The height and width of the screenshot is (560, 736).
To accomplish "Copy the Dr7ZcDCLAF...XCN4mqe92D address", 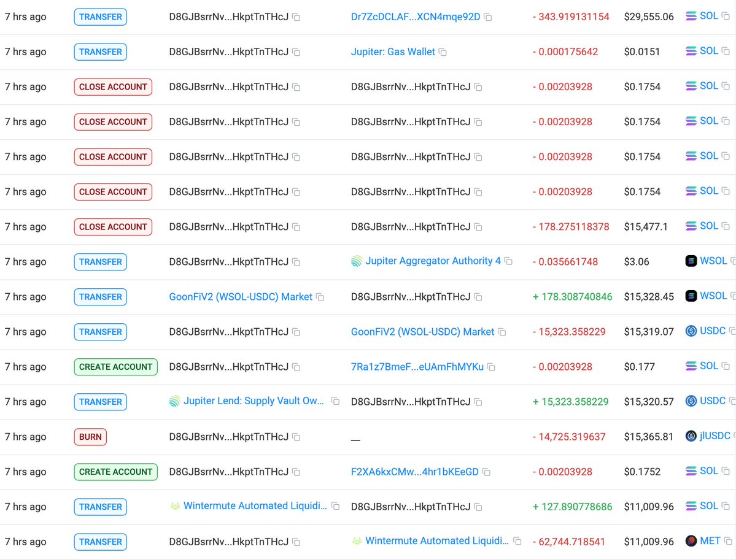I will coord(488,17).
